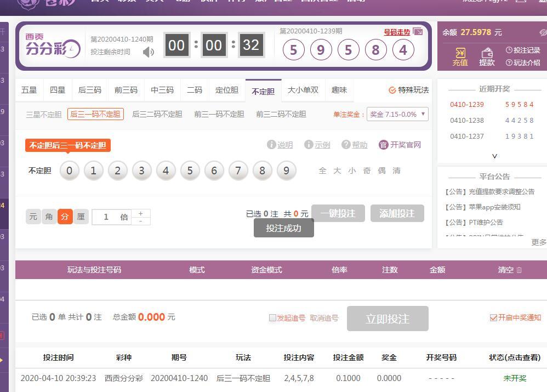Expand announcements with 更多 link
Screen dimensions: 547x392
tap(538, 242)
